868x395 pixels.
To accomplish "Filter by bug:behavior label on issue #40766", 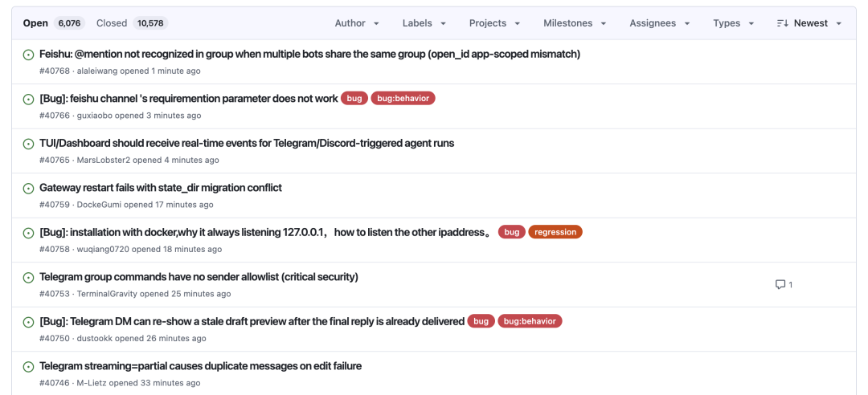I will [x=403, y=99].
